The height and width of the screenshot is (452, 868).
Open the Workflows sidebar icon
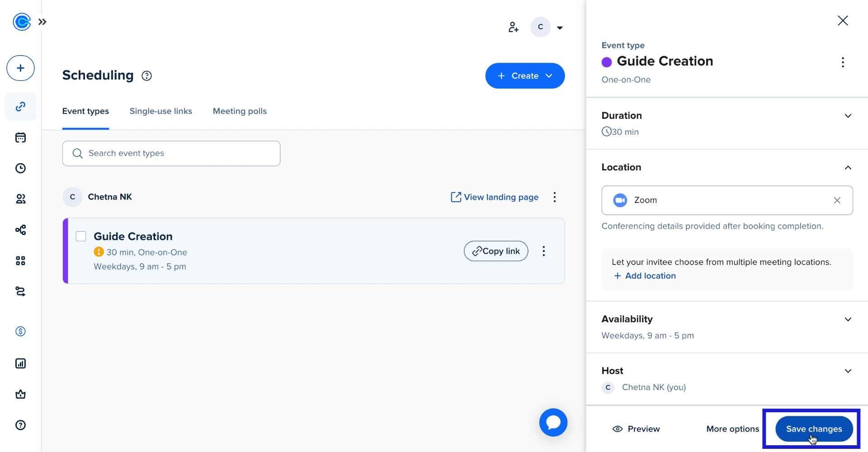[x=20, y=230]
